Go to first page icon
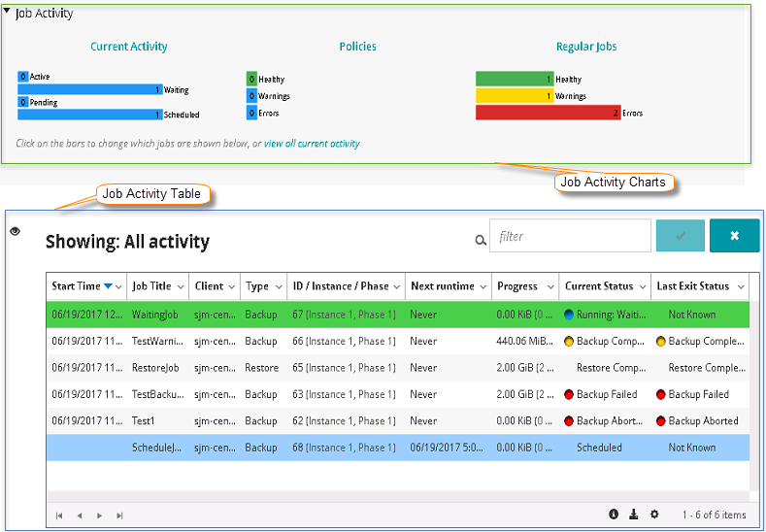 coord(59,515)
